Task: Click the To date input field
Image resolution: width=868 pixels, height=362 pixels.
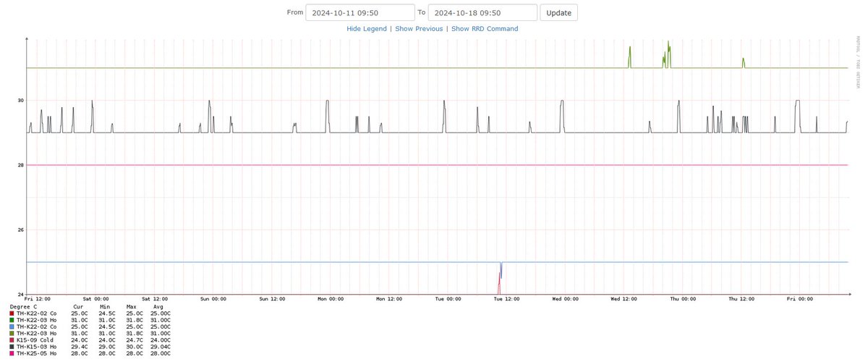Action: 482,13
